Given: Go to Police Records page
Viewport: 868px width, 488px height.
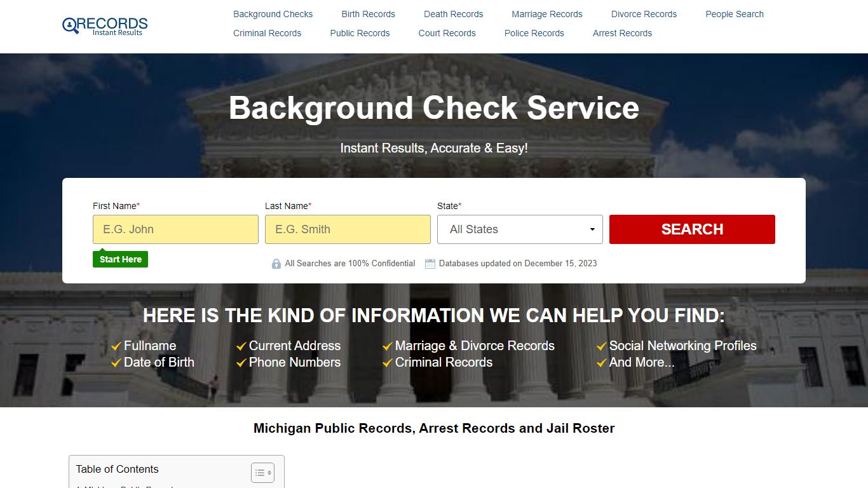Looking at the screenshot, I should click(x=534, y=33).
